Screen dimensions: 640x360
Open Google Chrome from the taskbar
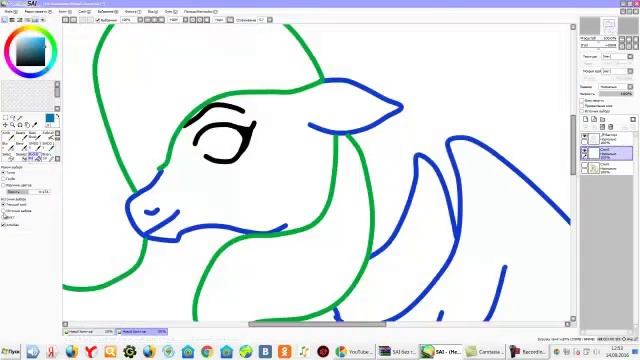pyautogui.click(x=207, y=351)
